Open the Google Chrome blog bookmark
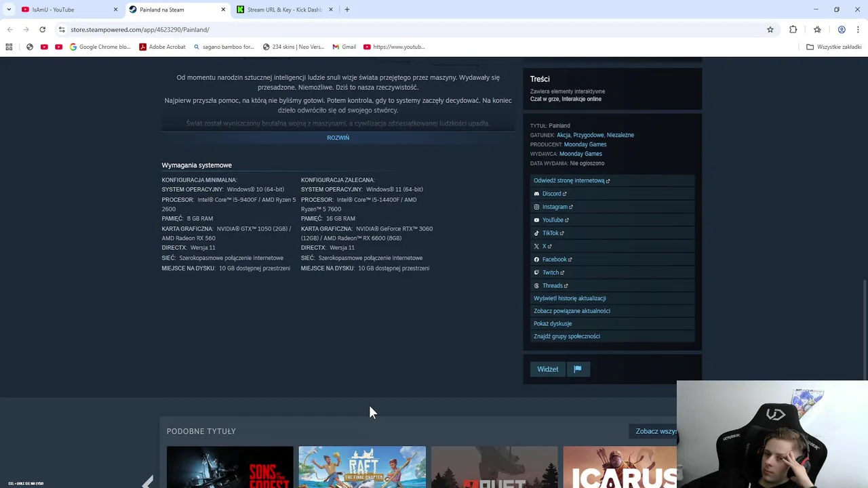This screenshot has height=488, width=868. coord(100,47)
